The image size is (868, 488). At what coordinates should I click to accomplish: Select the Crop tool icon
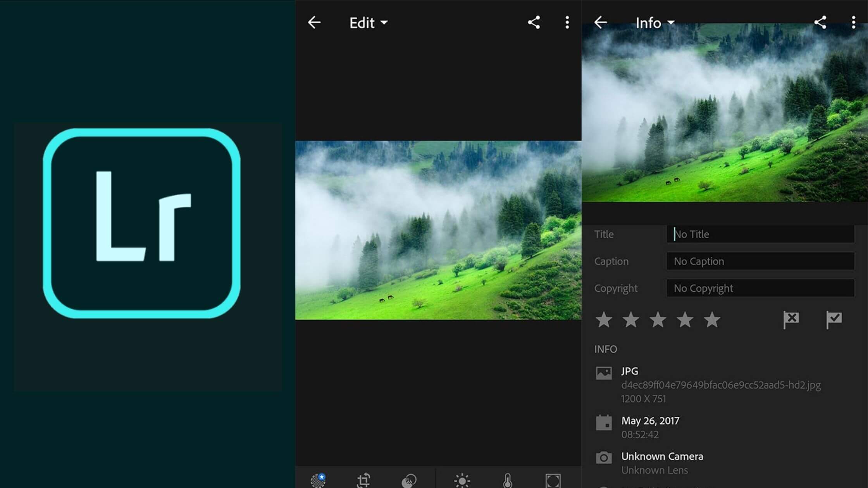click(x=363, y=479)
